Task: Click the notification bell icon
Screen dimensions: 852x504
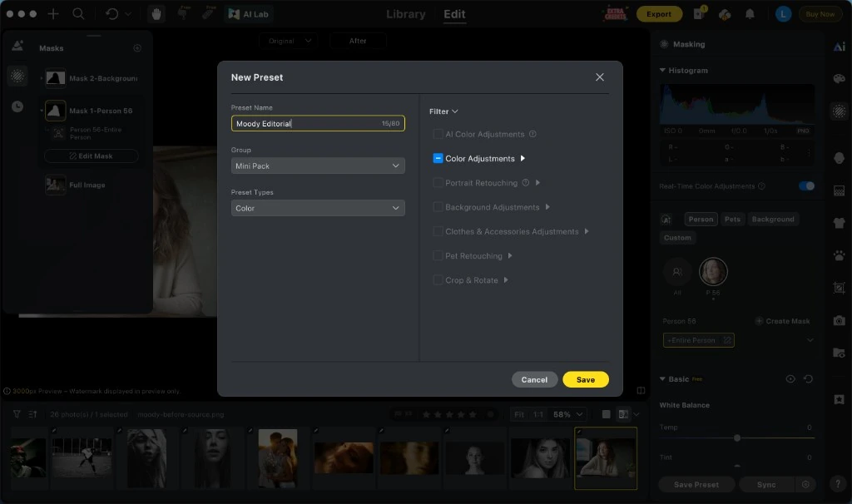Action: coord(750,14)
